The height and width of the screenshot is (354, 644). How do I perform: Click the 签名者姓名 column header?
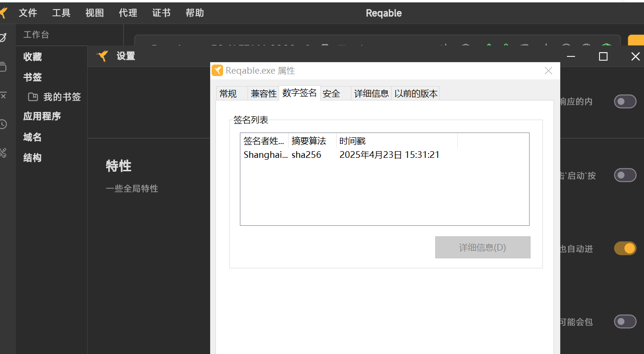(x=264, y=141)
